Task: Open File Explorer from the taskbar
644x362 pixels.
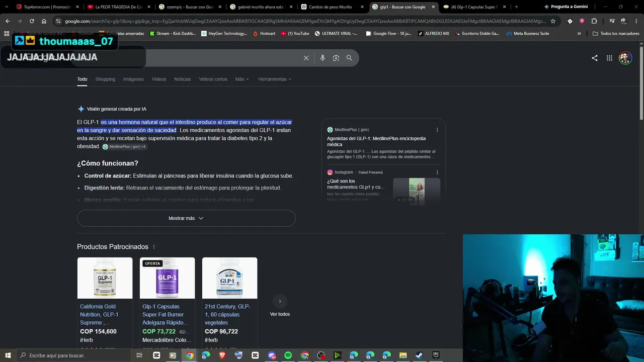Action: (403, 355)
